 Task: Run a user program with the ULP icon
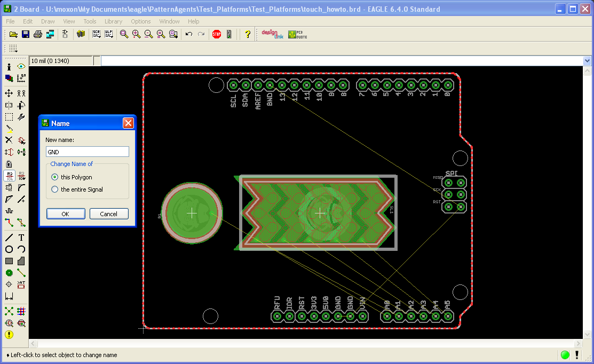pyautogui.click(x=109, y=35)
